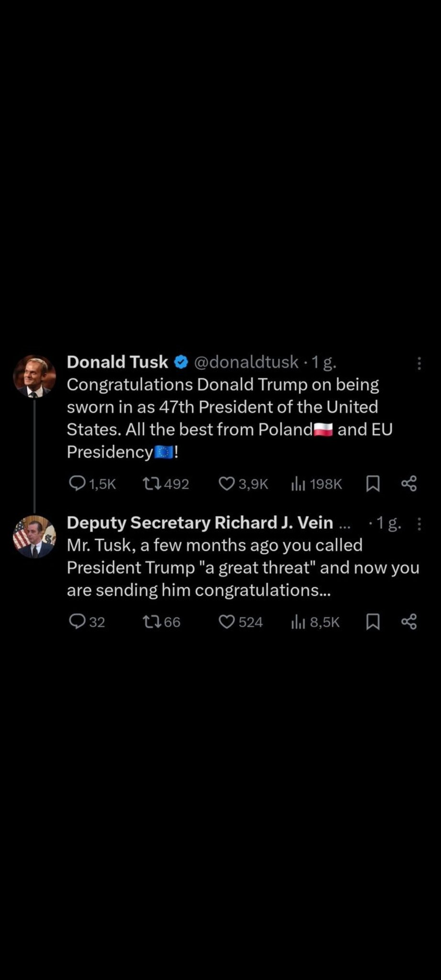Click the Donald Tusk display name
This screenshot has height=980, width=441.
pos(117,362)
